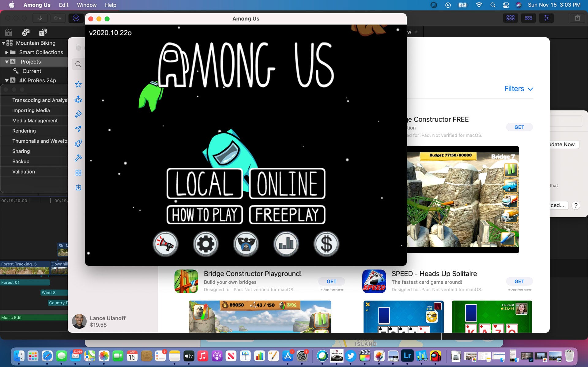This screenshot has width=588, height=367.
Task: Show Titles and Generators sidebar icon
Action: pos(43,32)
